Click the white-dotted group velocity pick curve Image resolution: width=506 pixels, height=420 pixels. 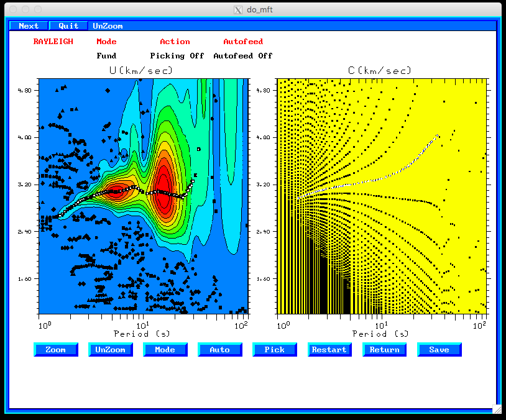pyautogui.click(x=129, y=189)
